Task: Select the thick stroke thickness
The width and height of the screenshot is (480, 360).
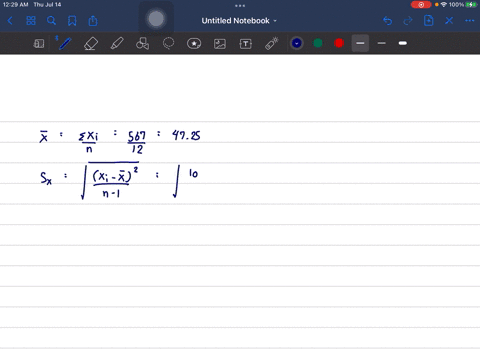Action: pyautogui.click(x=403, y=43)
